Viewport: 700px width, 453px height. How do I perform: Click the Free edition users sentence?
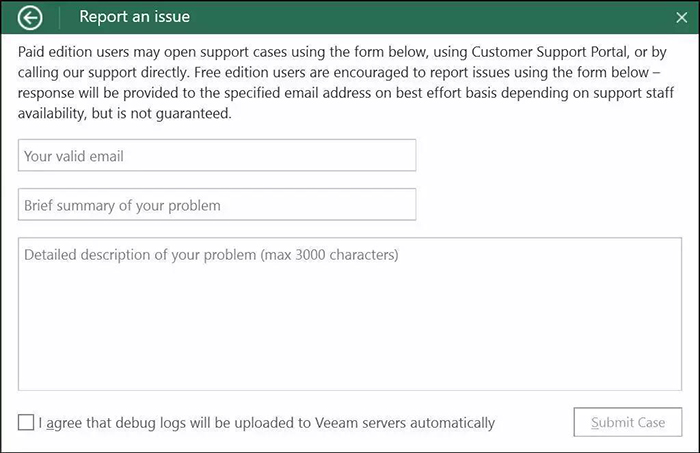pyautogui.click(x=427, y=72)
